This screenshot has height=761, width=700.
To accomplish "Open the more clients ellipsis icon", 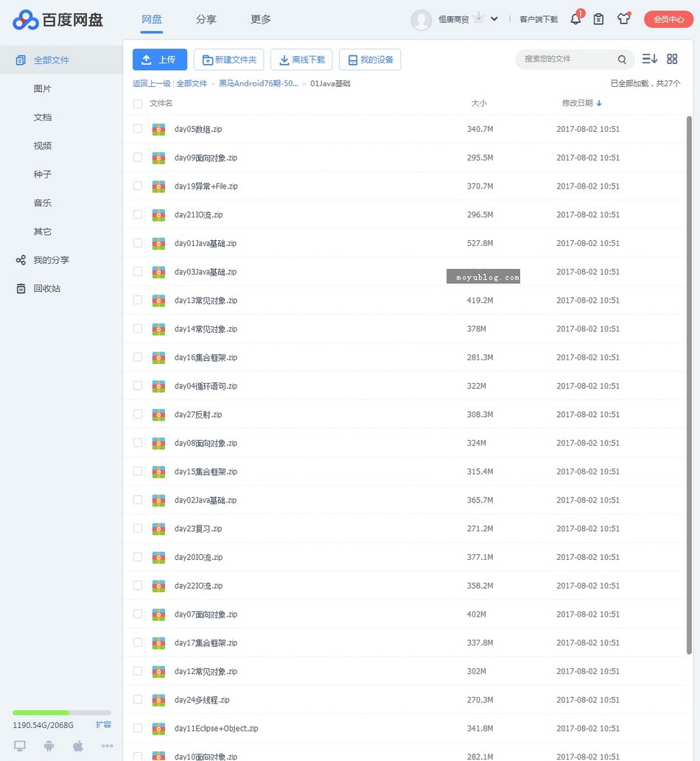I will (108, 746).
